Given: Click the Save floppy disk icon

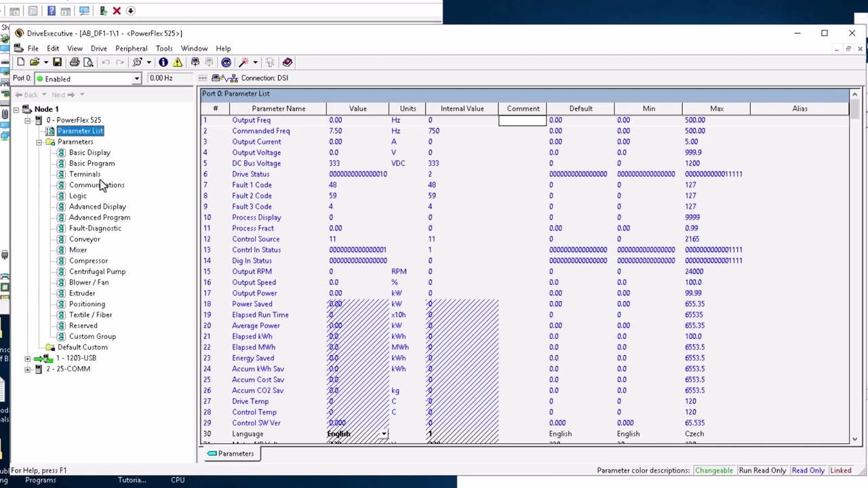Looking at the screenshot, I should pos(57,62).
